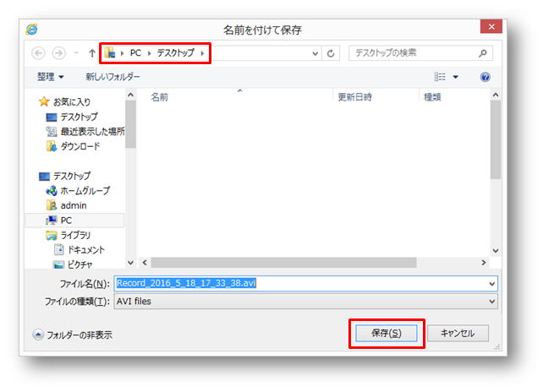Click the Save (保存) button
Viewport: 543px width, 392px height.
pos(387,333)
